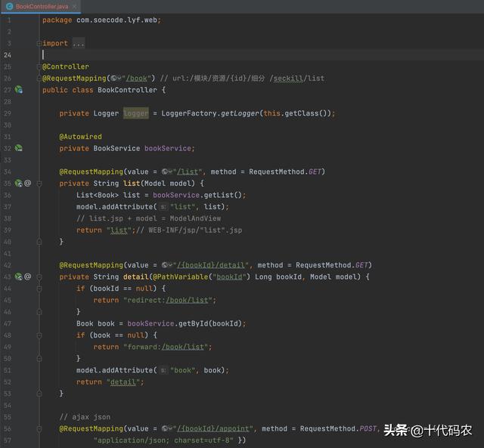Collapse the if bookId null block at line 44
This screenshot has height=448, width=484.
(39, 289)
